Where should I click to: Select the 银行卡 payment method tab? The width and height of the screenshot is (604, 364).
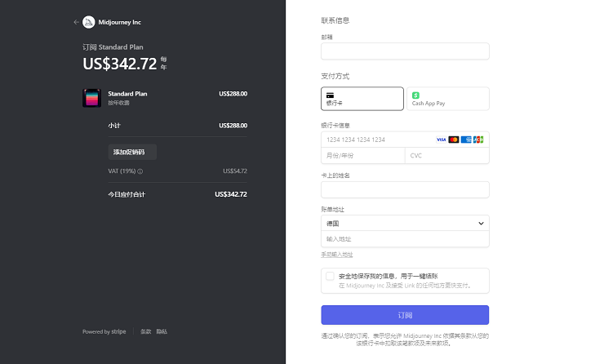pyautogui.click(x=362, y=99)
